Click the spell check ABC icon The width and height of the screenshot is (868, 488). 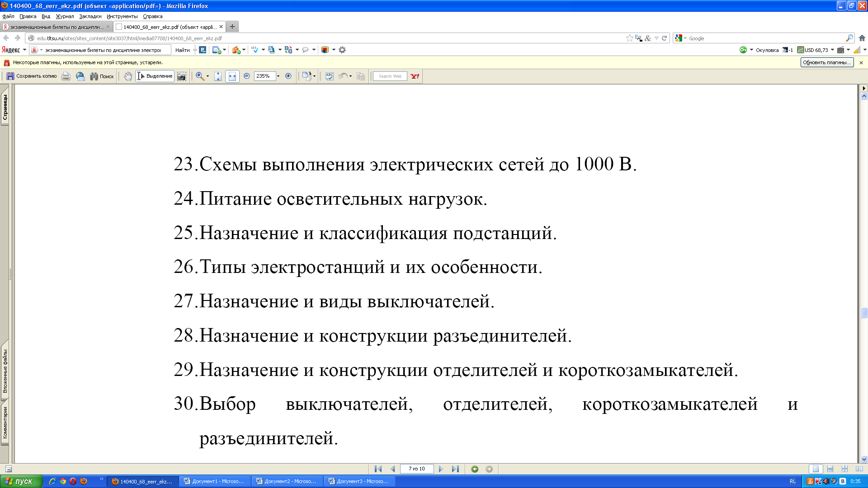[x=330, y=76]
